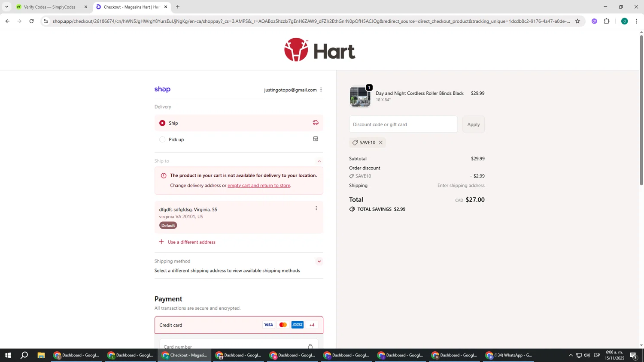The image size is (644, 362).
Task: Select the Pick up radio button
Action: [162, 139]
